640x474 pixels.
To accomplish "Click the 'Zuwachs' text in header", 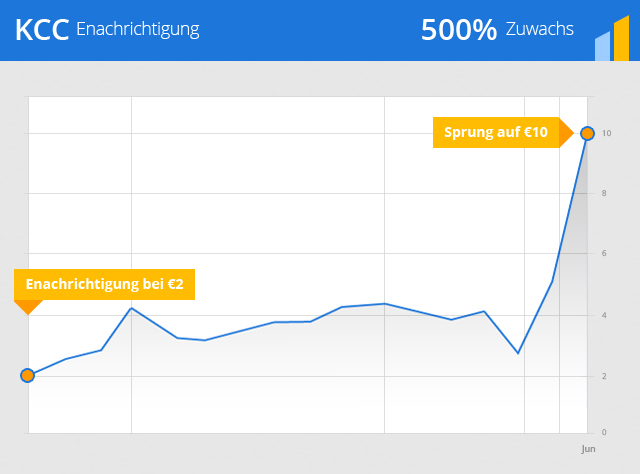I will point(540,29).
